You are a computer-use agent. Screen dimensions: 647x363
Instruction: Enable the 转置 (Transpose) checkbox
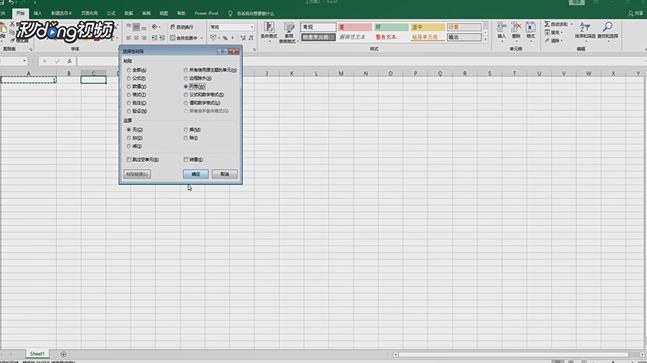click(194, 160)
